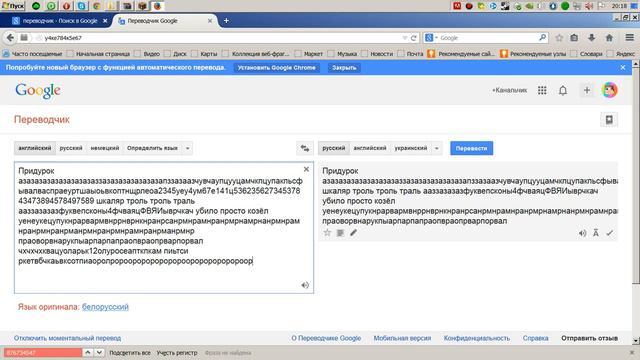Expand the target language dropdown arrow

pos(436,148)
